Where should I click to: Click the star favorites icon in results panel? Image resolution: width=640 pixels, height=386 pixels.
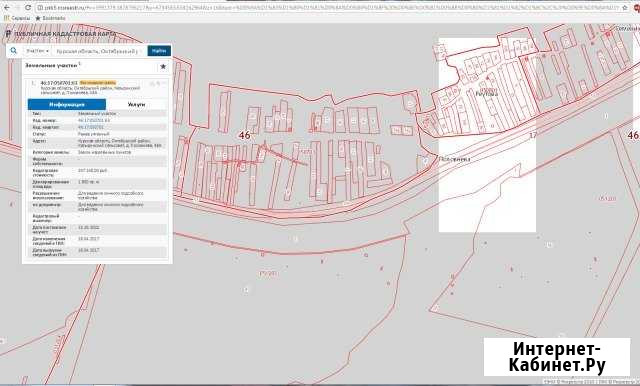tap(163, 67)
